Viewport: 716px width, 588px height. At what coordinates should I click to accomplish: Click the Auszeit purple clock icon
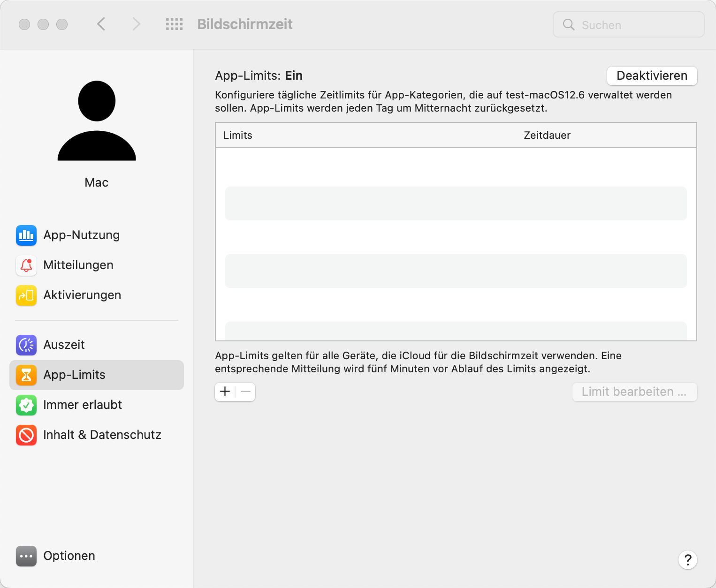pyautogui.click(x=26, y=345)
